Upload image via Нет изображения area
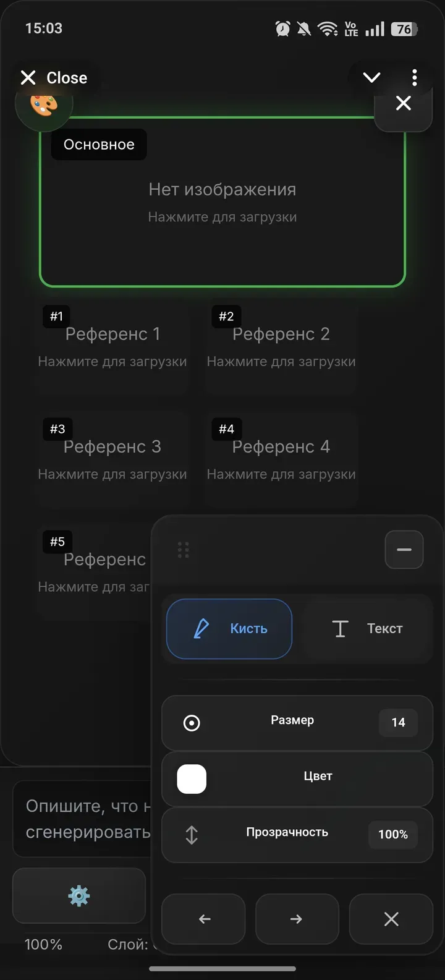The width and height of the screenshot is (445, 980). pyautogui.click(x=222, y=201)
